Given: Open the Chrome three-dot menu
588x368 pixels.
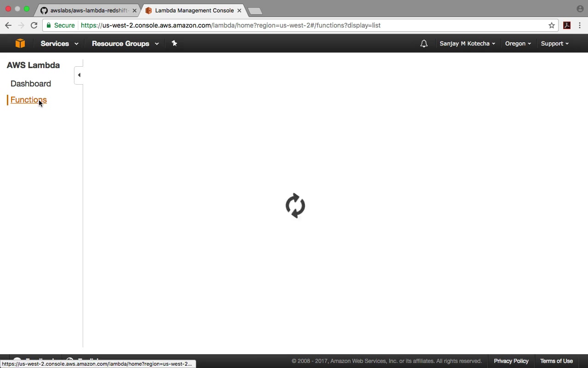Looking at the screenshot, I should 580,25.
